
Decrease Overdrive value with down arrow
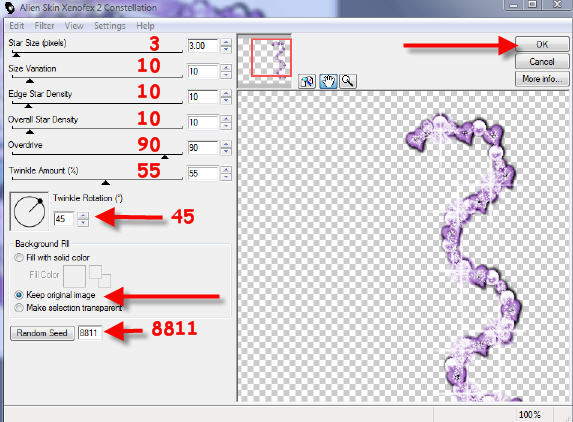pos(226,152)
